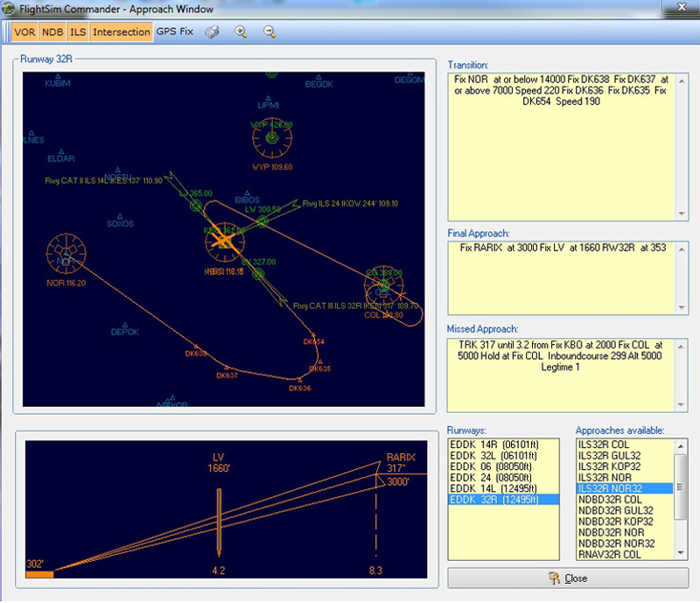Click Missed Approach box scroll up arrow

point(682,347)
